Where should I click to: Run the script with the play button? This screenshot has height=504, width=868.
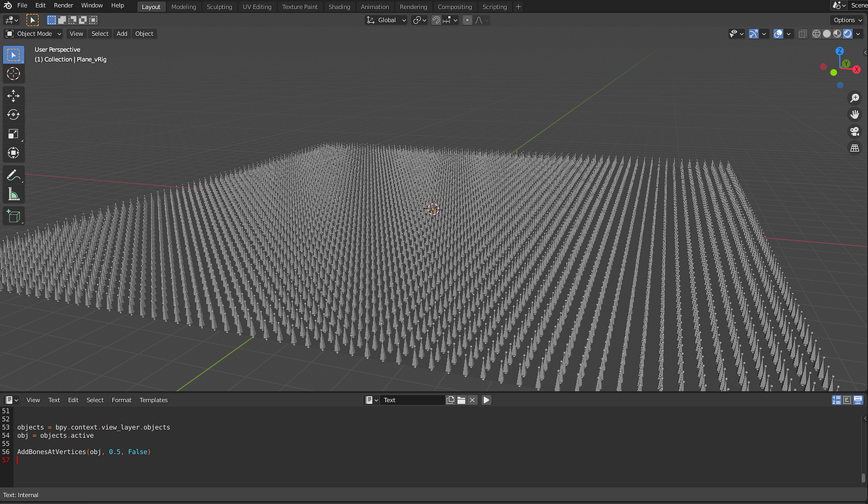486,400
